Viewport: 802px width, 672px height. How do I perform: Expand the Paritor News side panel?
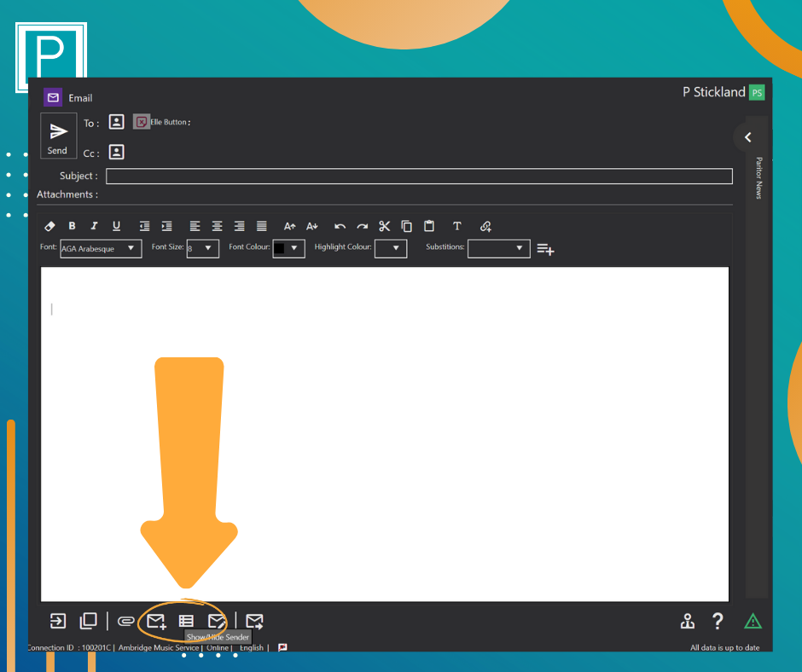pyautogui.click(x=748, y=137)
